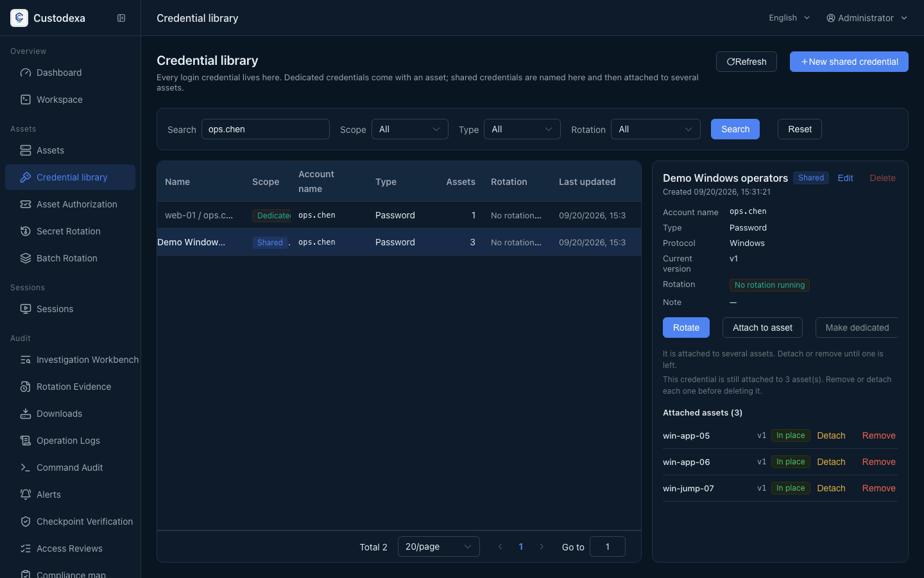Open the Dashboard icon in sidebar
Image resolution: width=924 pixels, height=578 pixels.
[26, 73]
